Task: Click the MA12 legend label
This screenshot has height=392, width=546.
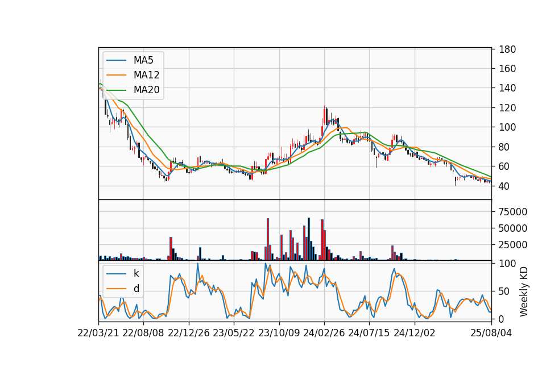Action: tap(146, 75)
